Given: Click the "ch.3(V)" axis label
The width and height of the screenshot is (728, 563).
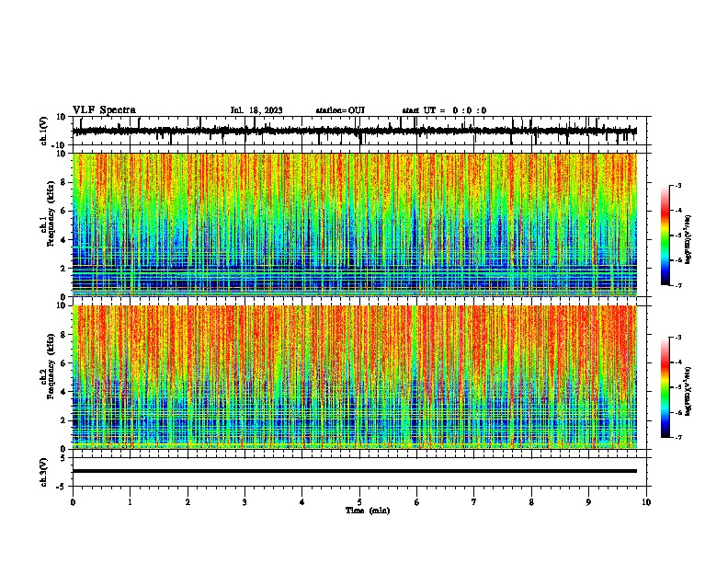Looking at the screenshot, I should [x=44, y=473].
